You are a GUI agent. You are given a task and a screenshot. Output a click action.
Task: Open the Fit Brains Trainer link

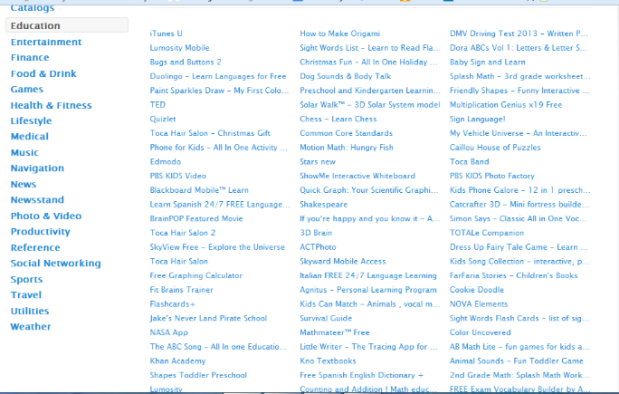pos(181,289)
